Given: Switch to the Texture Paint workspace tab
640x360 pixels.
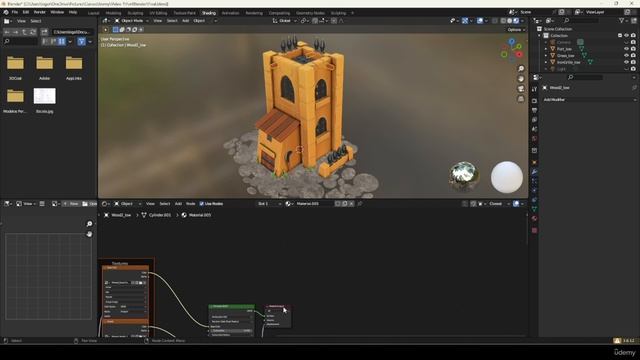Looking at the screenshot, I should coord(184,13).
